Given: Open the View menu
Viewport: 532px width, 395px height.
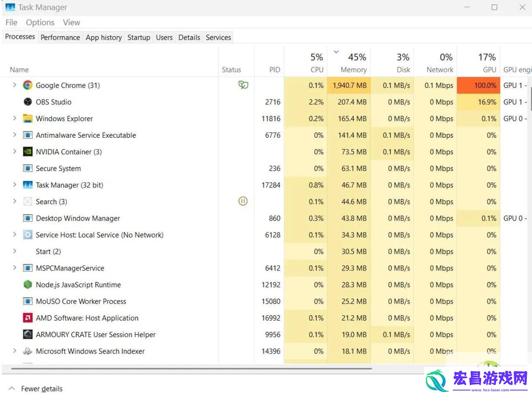Looking at the screenshot, I should pyautogui.click(x=72, y=22).
